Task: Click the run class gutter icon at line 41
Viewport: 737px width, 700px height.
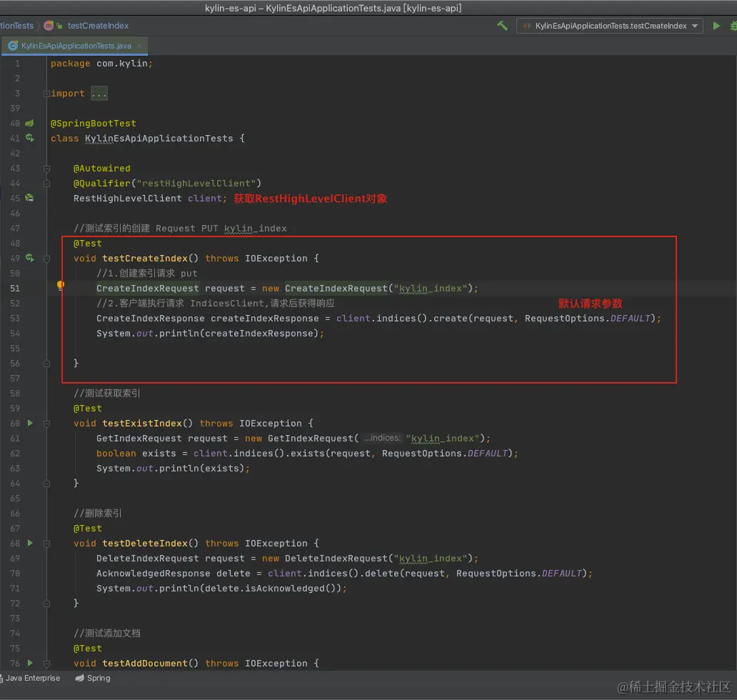Action: (29, 138)
